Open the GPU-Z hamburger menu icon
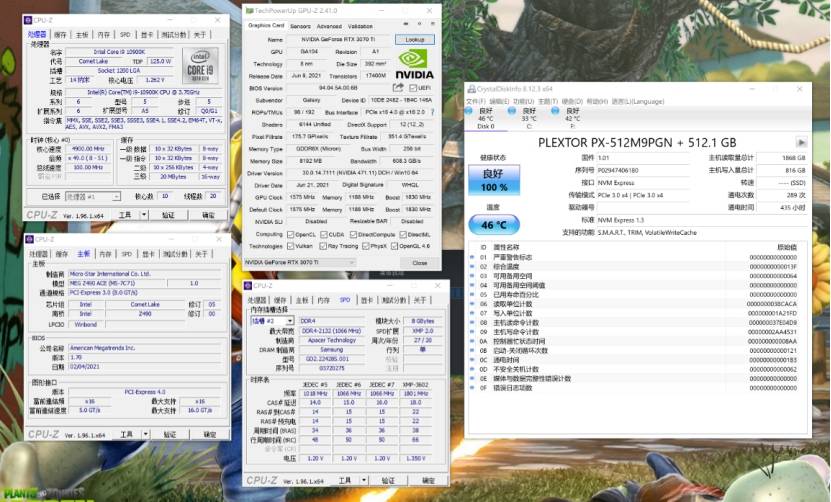Viewport: 831px width, 502px height. pos(432,24)
